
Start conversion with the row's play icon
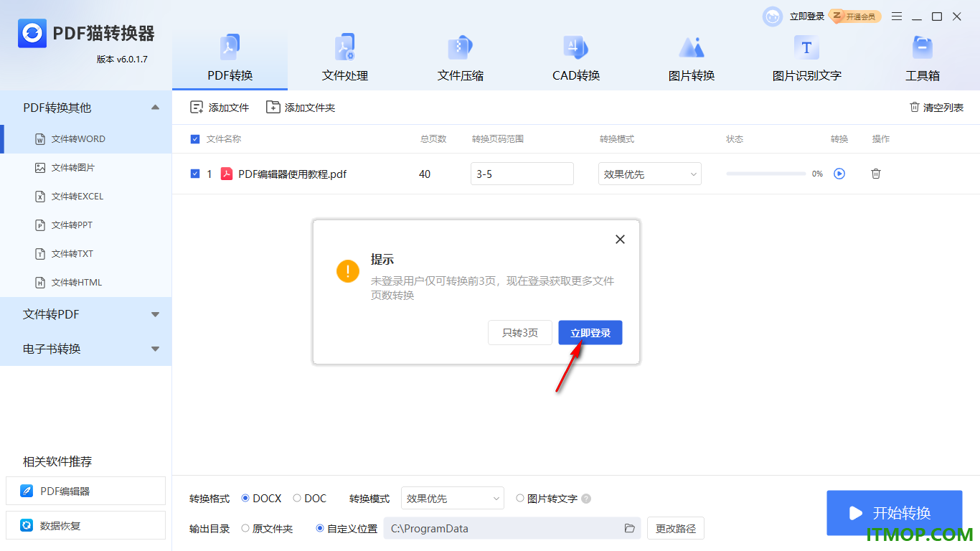tap(839, 174)
